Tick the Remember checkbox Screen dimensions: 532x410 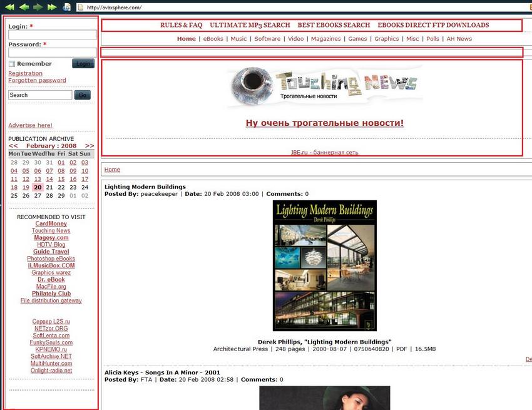click(x=12, y=64)
